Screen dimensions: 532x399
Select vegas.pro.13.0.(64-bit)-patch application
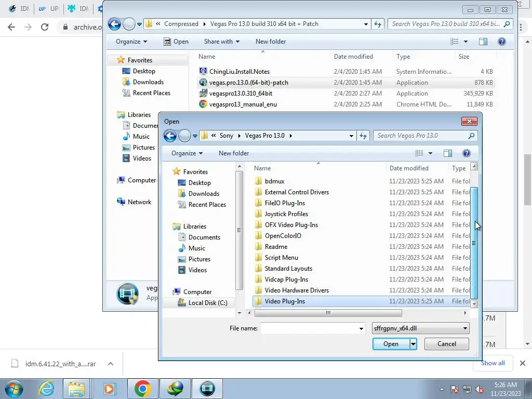(249, 83)
